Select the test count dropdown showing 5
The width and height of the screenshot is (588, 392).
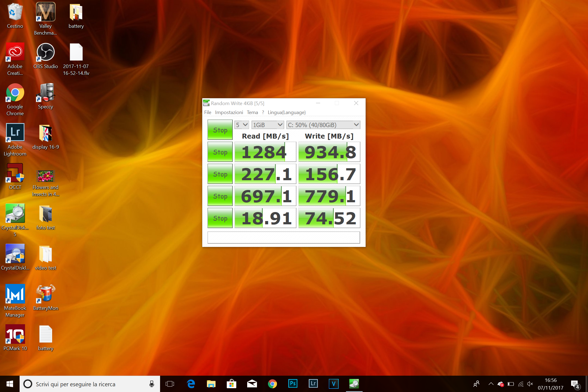241,125
